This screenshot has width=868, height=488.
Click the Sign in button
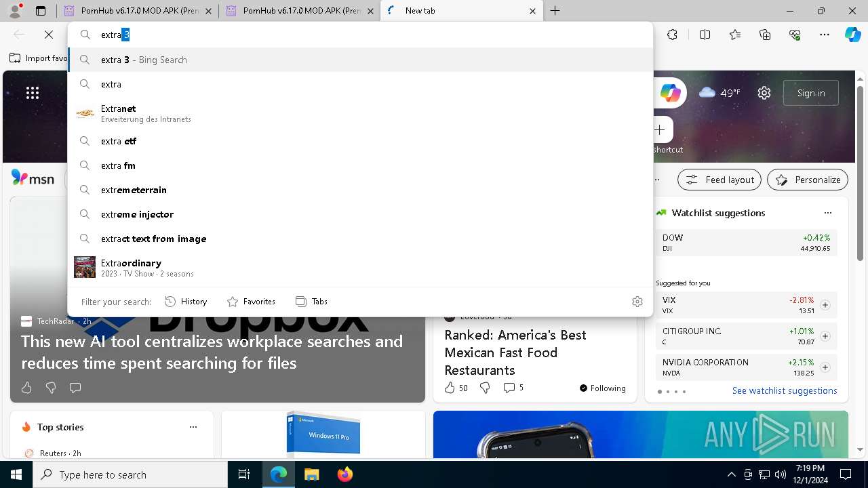pos(810,93)
